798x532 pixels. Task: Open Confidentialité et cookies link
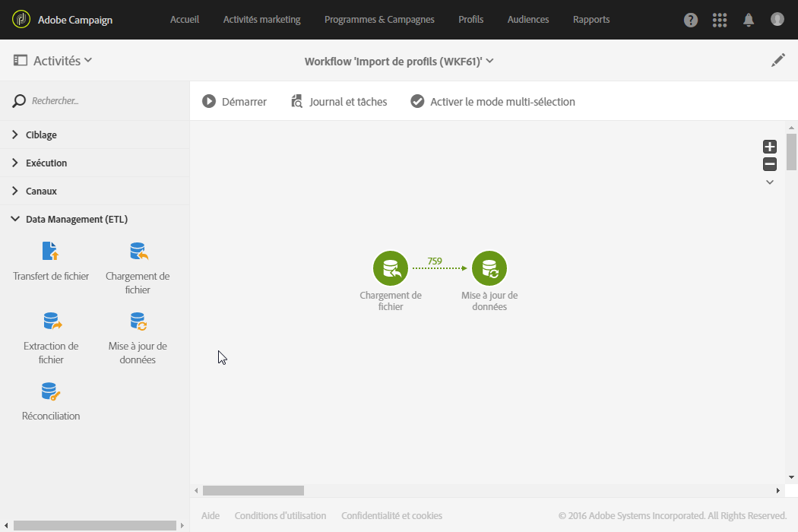[x=391, y=516]
